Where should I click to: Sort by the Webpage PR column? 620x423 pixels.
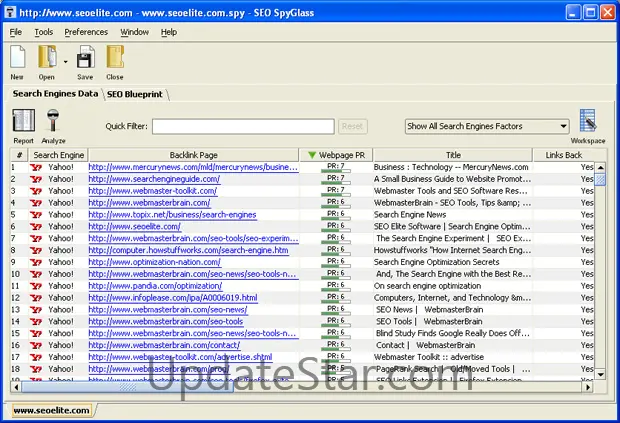(339, 155)
